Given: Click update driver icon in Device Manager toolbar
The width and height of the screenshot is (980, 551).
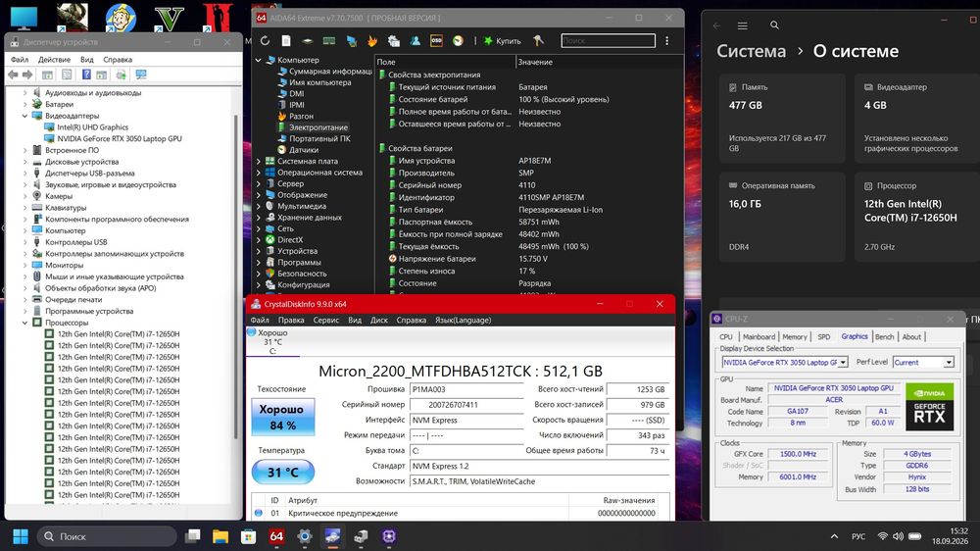Looking at the screenshot, I should click(121, 75).
